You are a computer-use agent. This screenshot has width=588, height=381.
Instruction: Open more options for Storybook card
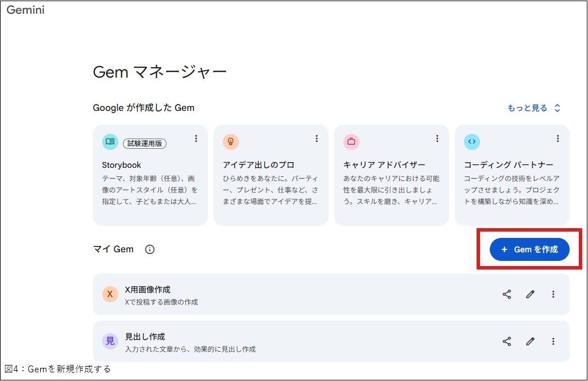[196, 138]
